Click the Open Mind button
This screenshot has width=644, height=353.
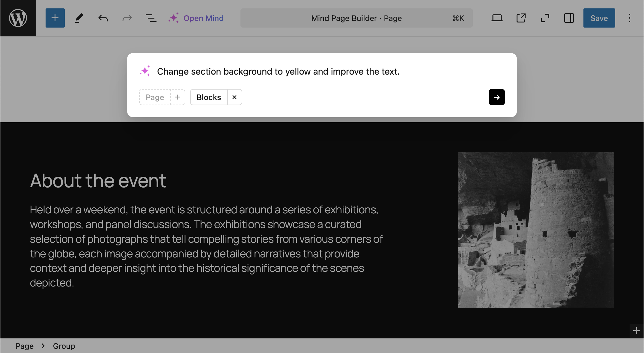(x=196, y=18)
